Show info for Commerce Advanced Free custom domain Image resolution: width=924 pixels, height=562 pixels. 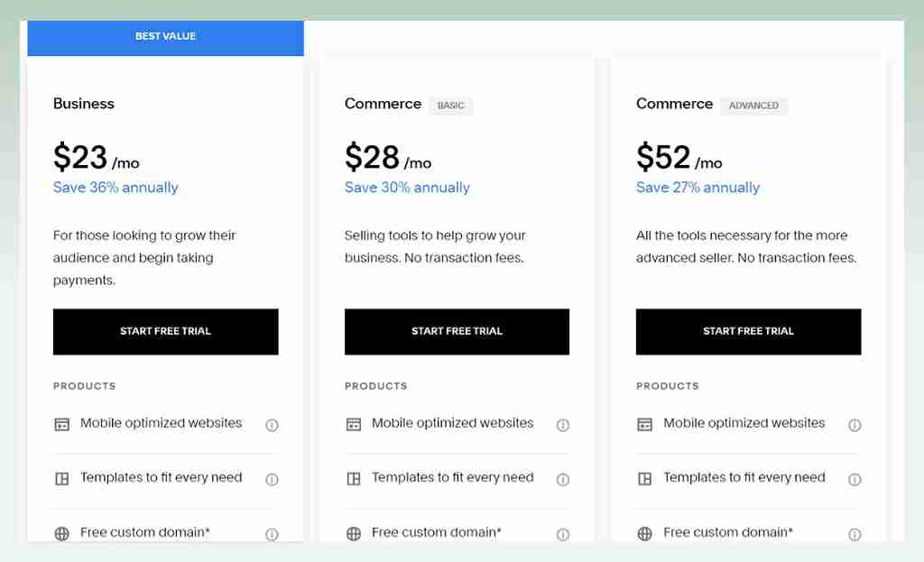(855, 534)
